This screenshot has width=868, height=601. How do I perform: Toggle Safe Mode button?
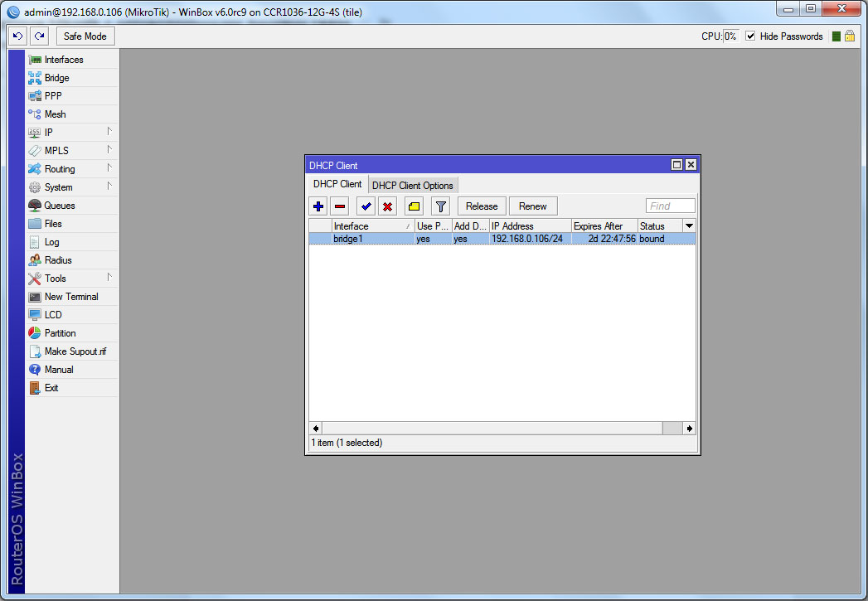pyautogui.click(x=85, y=36)
